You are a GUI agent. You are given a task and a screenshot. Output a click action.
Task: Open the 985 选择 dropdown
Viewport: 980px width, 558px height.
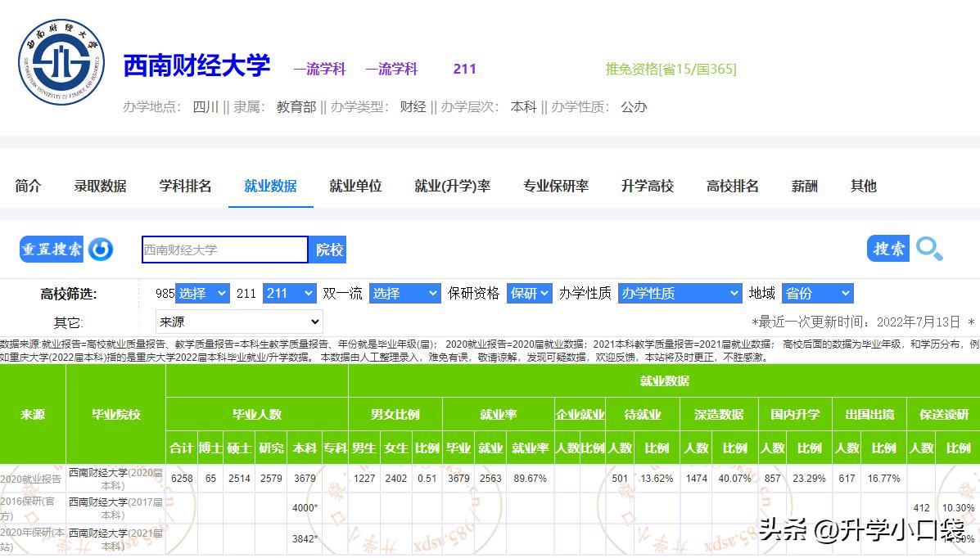point(202,292)
